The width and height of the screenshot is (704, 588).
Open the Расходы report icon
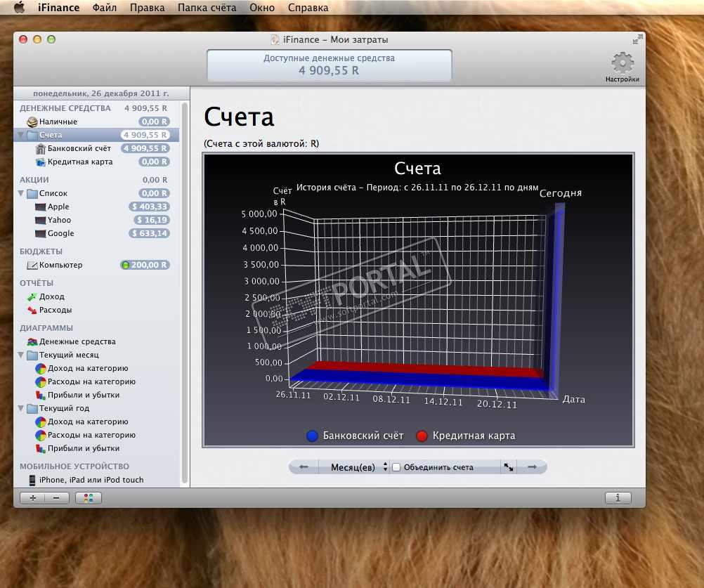click(32, 311)
